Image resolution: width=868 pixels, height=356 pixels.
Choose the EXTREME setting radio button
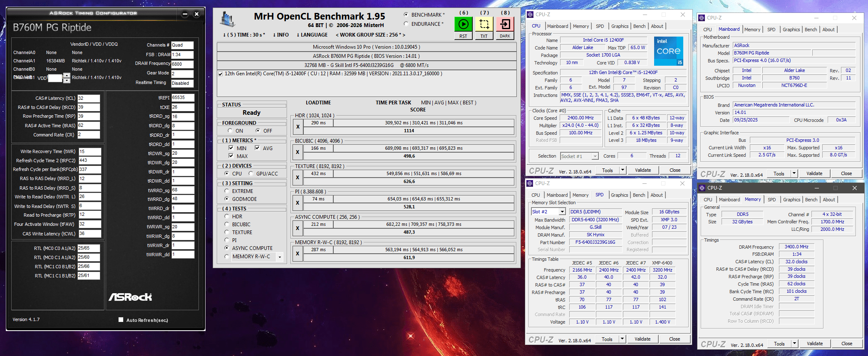227,191
